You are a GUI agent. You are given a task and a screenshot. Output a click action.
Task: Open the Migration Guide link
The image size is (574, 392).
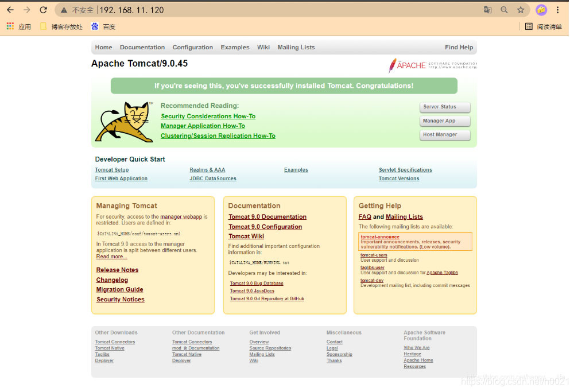click(x=119, y=289)
